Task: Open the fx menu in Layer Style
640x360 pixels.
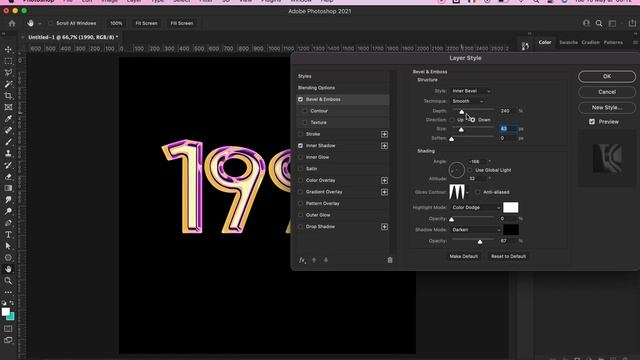Action: [302, 260]
